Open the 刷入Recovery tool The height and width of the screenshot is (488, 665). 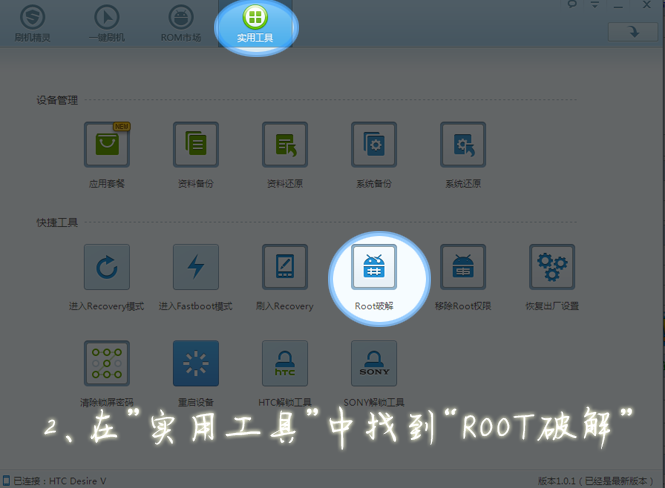point(285,267)
